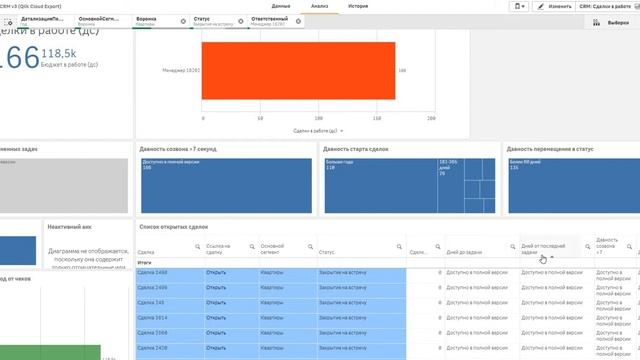Open the link for Сделка 2428
The width and height of the screenshot is (640, 360).
216,348
